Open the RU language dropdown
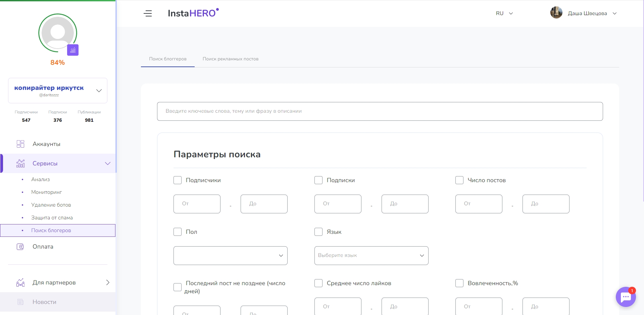The image size is (644, 315). click(504, 13)
